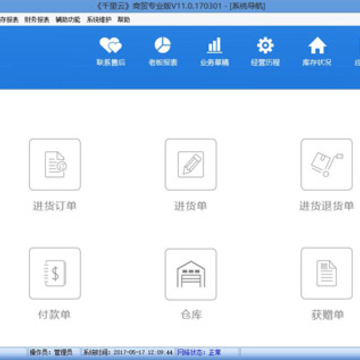Open 联系售后 hearts icon

(111, 45)
